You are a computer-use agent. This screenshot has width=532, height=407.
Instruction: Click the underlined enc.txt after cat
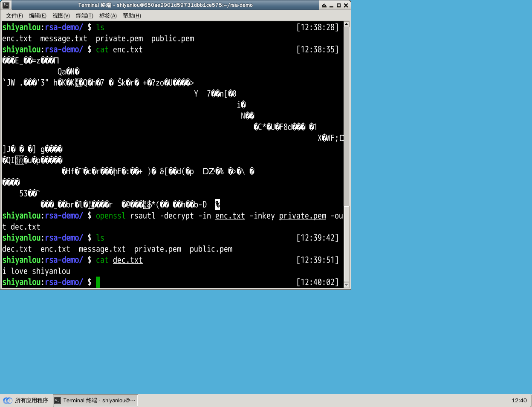(128, 49)
